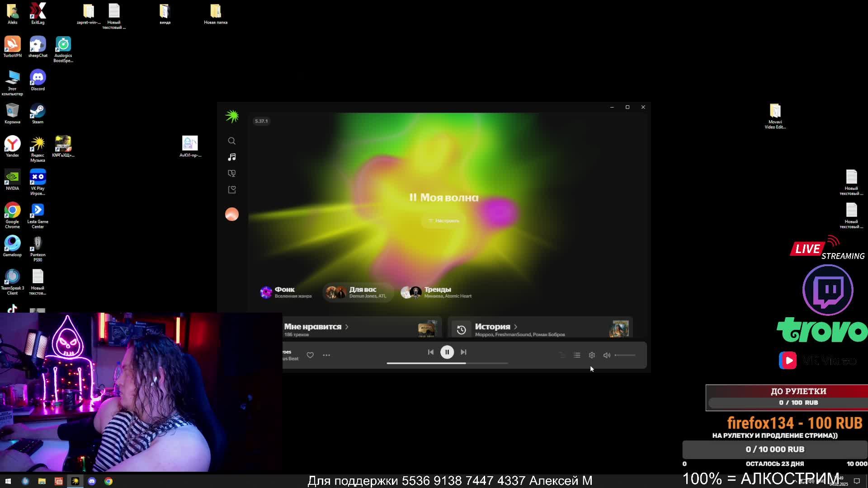Open the music note home section
This screenshot has width=868, height=488.
coord(231,157)
